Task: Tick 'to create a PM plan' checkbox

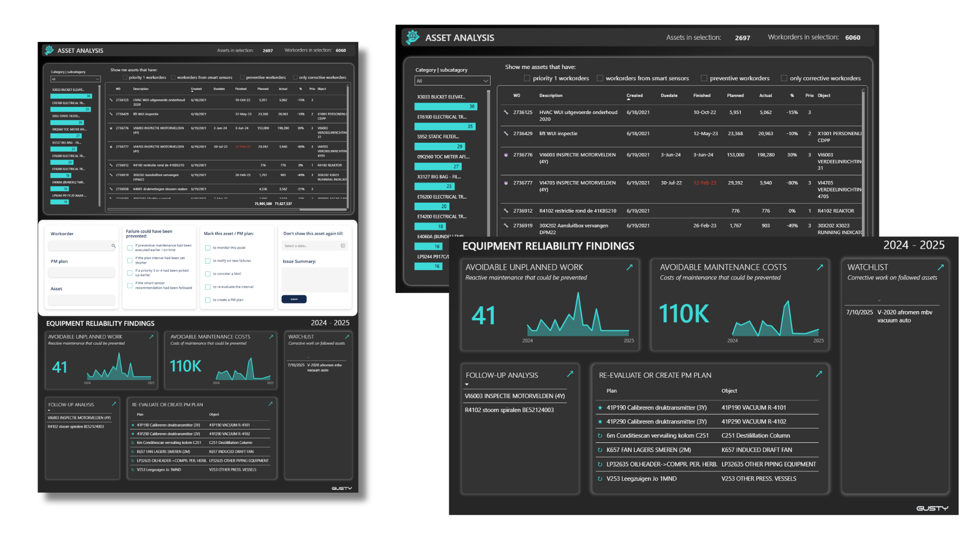Action: (x=208, y=300)
